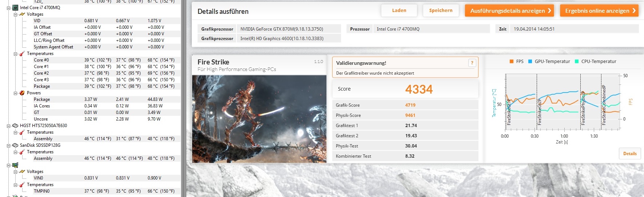The image size is (644, 197).
Task: Click the unnamed graphics card icon in the tree
Action: point(15,165)
